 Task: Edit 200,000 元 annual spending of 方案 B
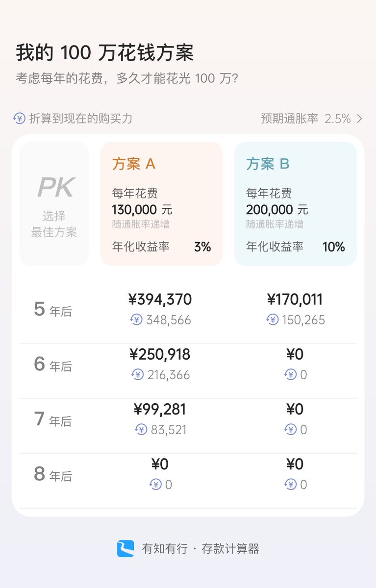[x=277, y=210]
